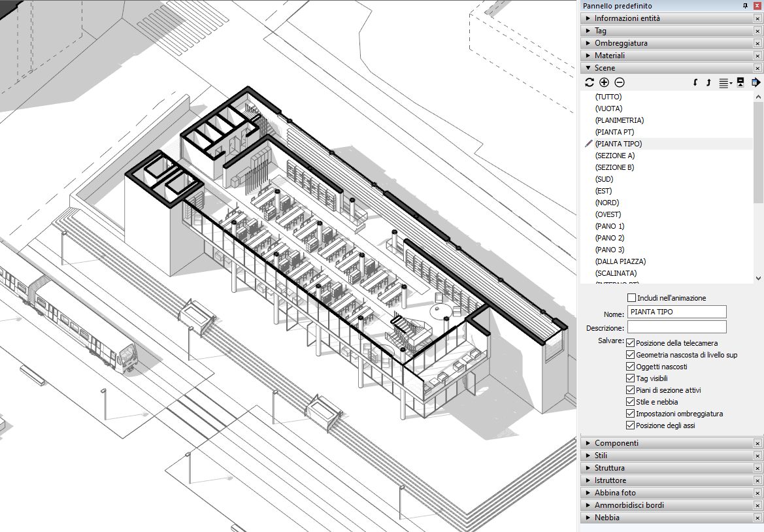The width and height of the screenshot is (764, 532).
Task: Add a new scene with plus icon
Action: [604, 82]
